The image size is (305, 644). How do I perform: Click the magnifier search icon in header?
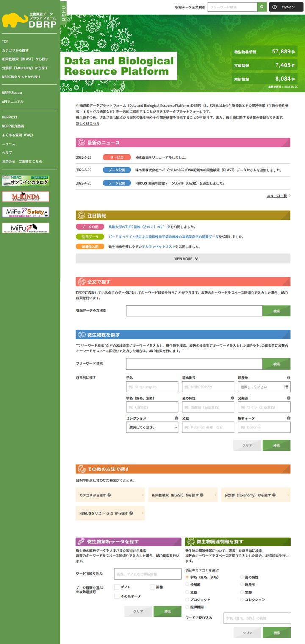(x=263, y=7)
